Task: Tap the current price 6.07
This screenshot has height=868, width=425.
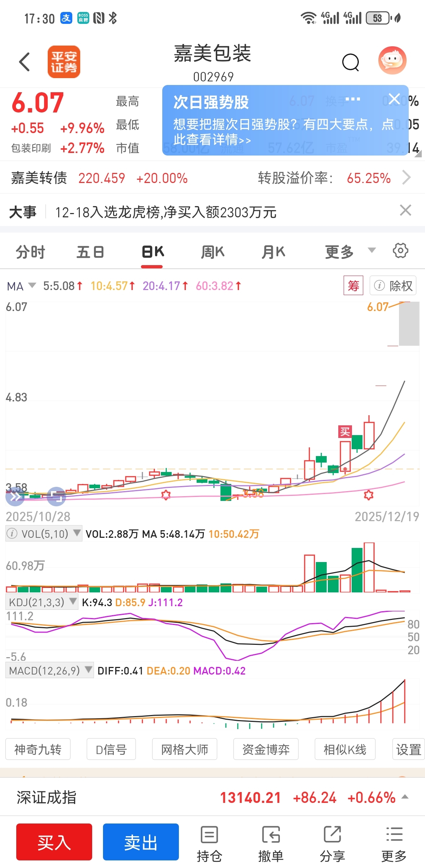Action: tap(38, 103)
